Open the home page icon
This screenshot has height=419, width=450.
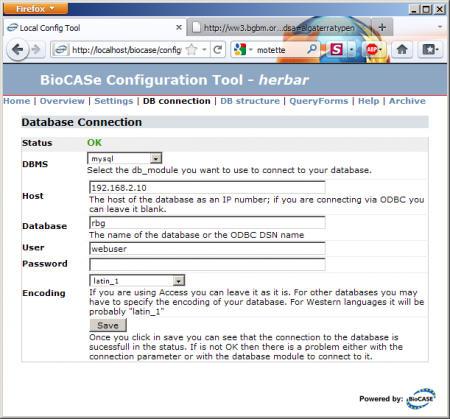pyautogui.click(x=402, y=50)
